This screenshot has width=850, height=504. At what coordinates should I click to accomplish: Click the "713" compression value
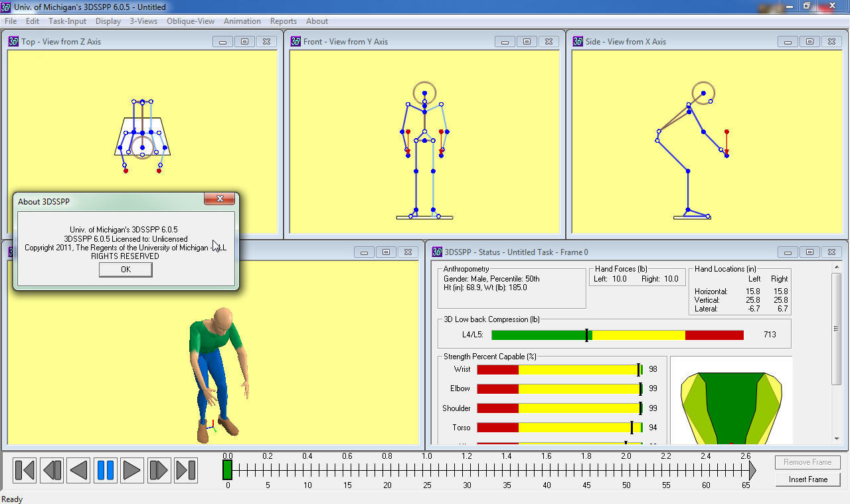click(770, 335)
